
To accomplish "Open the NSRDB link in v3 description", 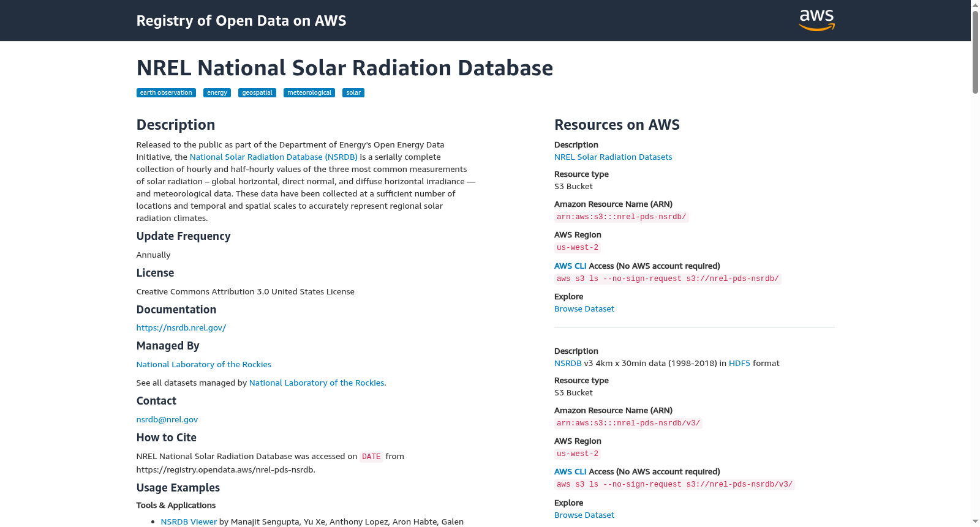I will [x=568, y=364].
